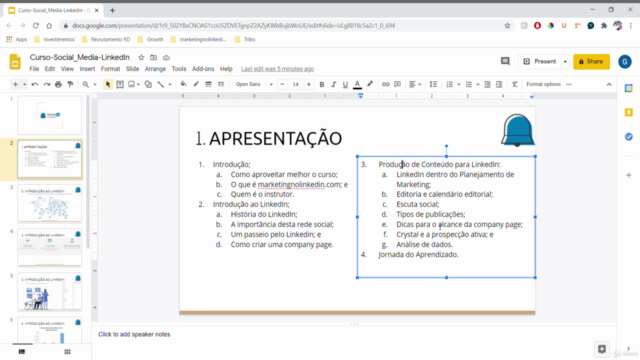640x360 pixels.
Task: Click Increase indent icon
Action: pyautogui.click(x=499, y=84)
